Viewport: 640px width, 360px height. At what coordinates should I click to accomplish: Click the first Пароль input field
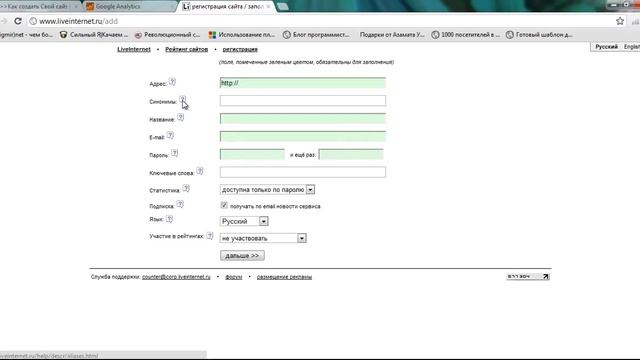coord(252,154)
